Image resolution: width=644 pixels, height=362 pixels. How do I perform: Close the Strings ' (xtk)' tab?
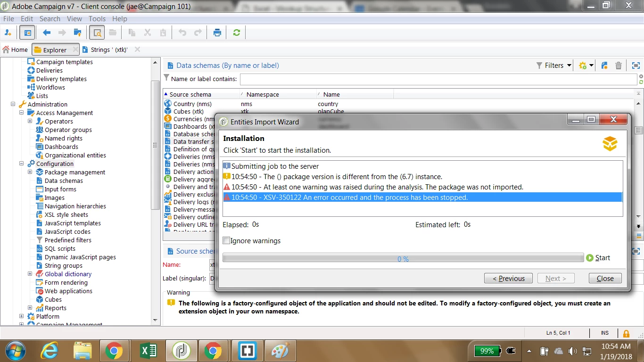pos(137,49)
